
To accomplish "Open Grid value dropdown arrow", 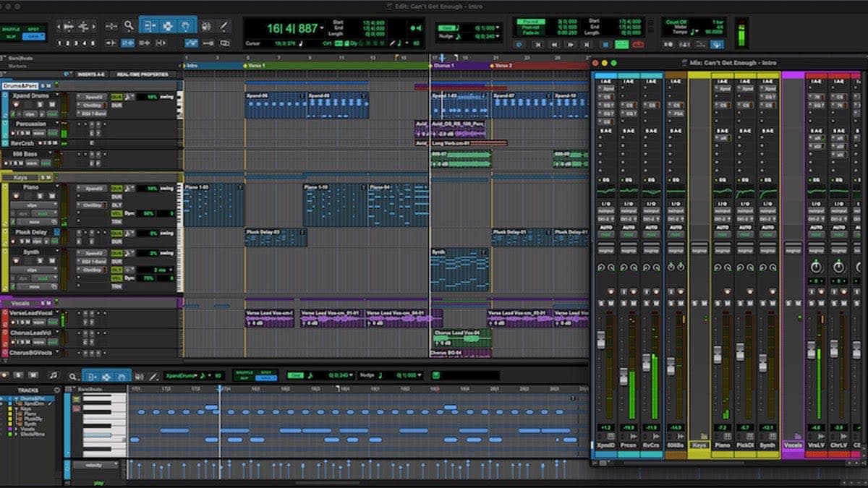I will [x=497, y=27].
